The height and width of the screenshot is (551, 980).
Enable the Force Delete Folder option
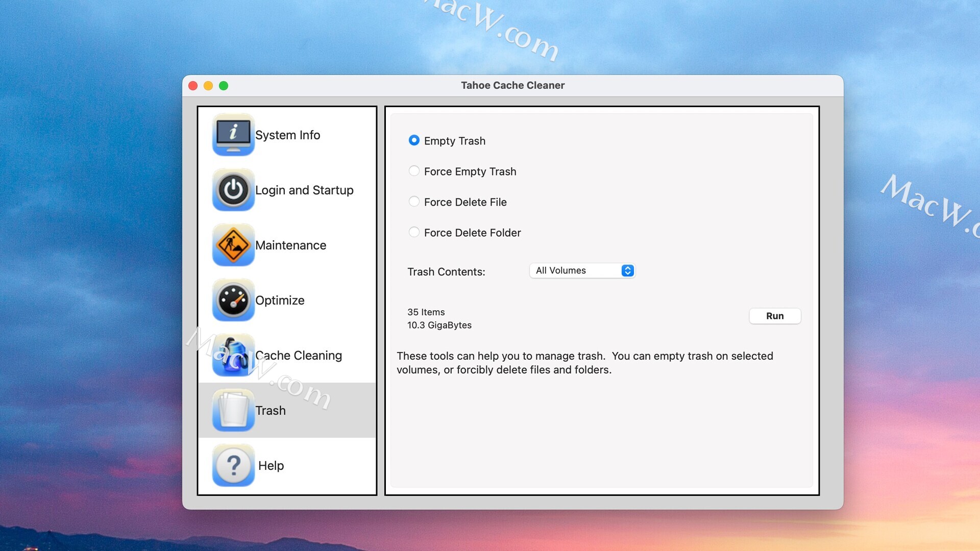pos(414,232)
